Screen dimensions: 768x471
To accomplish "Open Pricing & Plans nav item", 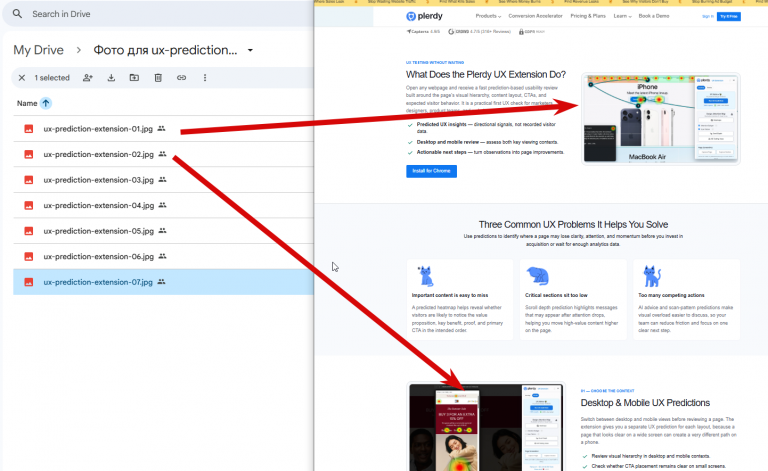I will (x=588, y=16).
